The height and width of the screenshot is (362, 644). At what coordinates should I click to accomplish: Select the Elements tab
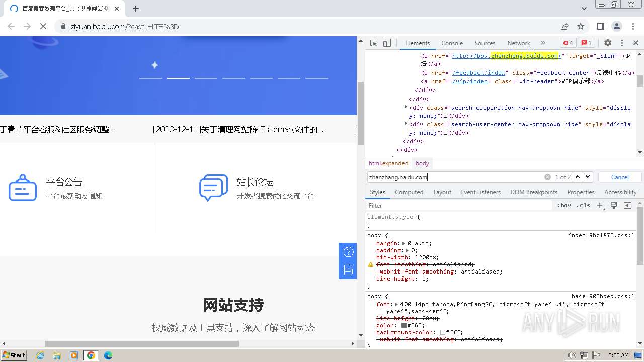coord(418,43)
